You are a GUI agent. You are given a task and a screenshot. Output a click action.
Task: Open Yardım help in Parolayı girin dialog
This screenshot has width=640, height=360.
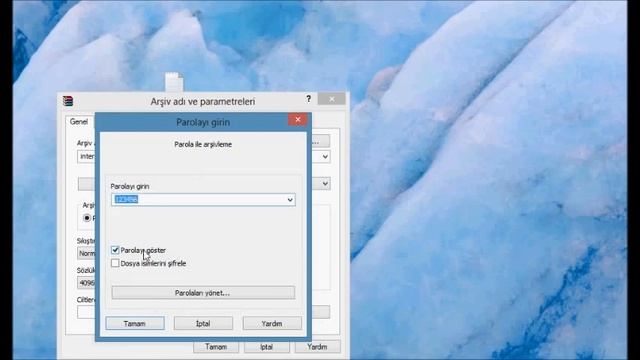click(272, 323)
